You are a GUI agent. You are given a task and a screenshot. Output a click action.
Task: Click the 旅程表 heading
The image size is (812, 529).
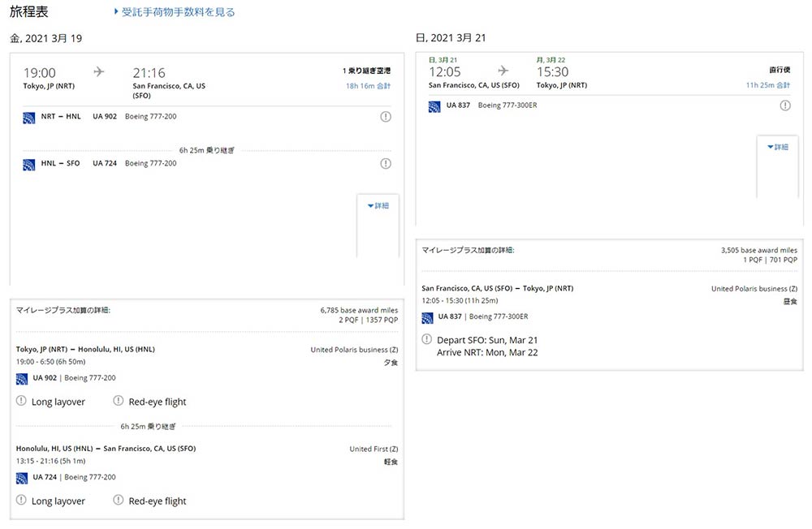(29, 11)
